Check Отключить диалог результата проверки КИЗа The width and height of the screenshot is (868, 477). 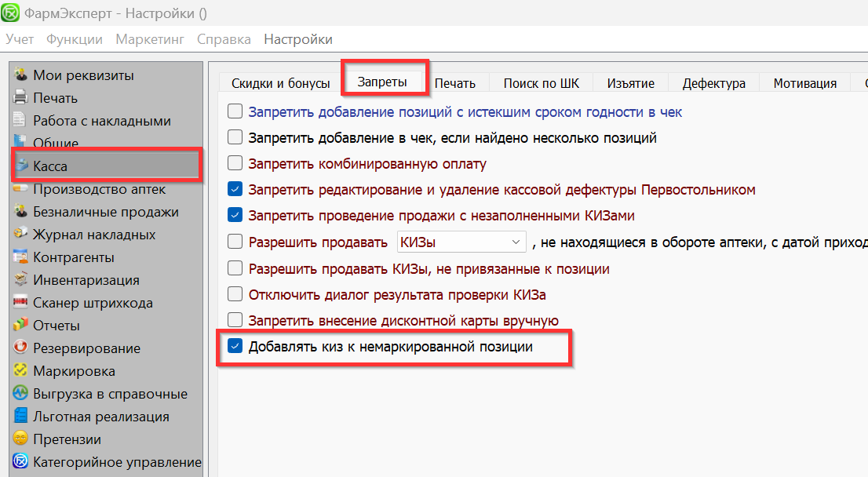(x=235, y=295)
